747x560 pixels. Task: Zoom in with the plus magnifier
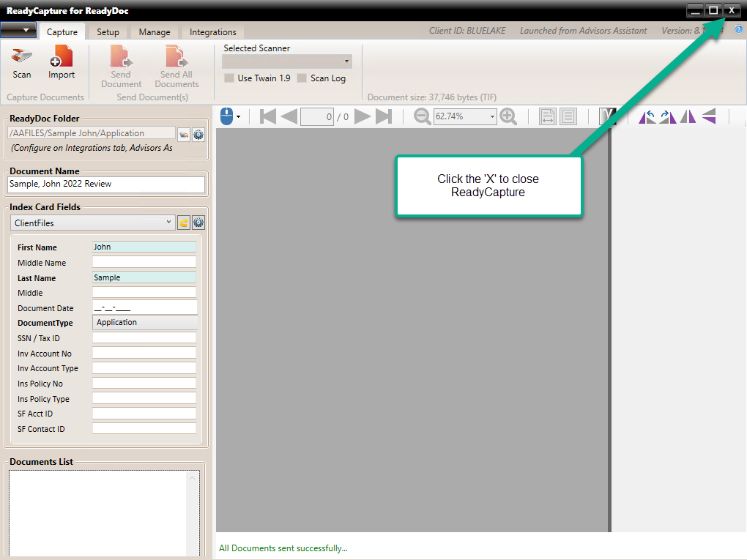click(x=508, y=116)
